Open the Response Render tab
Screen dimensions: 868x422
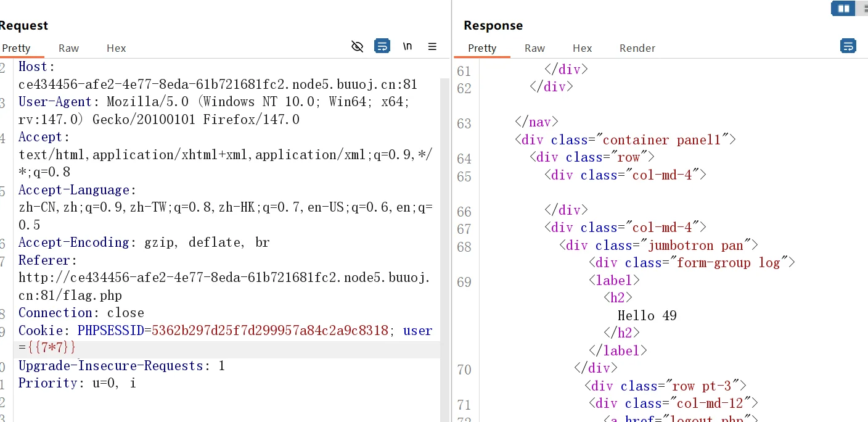pyautogui.click(x=637, y=48)
